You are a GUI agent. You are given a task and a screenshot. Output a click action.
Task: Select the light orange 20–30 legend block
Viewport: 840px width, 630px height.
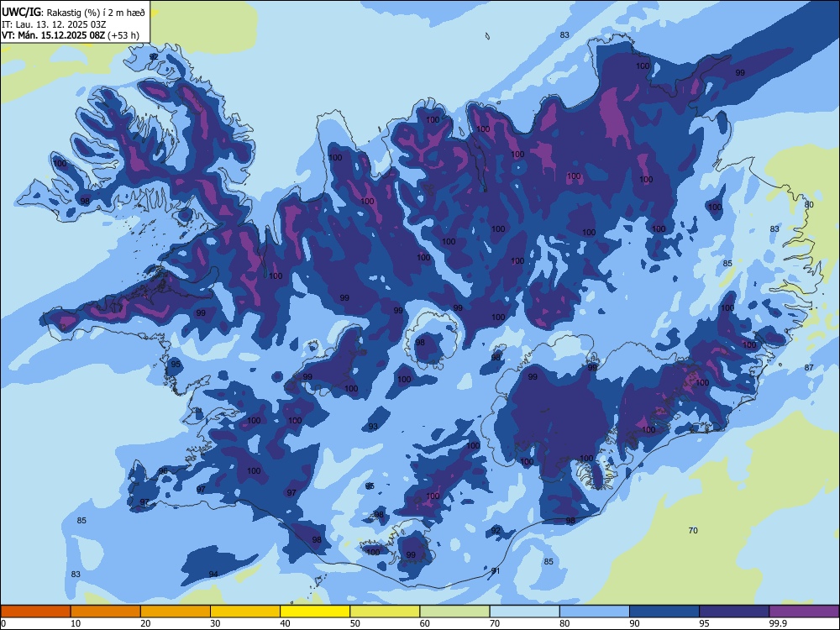[176, 612]
